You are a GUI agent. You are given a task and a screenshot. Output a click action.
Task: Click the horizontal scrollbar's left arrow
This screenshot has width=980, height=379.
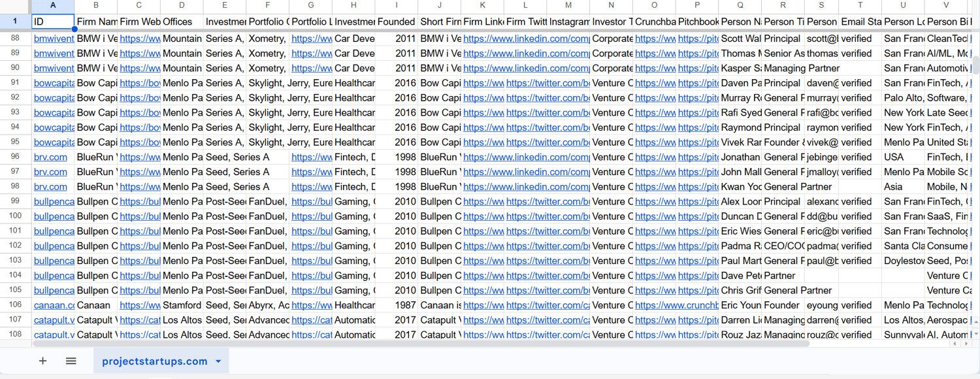[x=955, y=343]
